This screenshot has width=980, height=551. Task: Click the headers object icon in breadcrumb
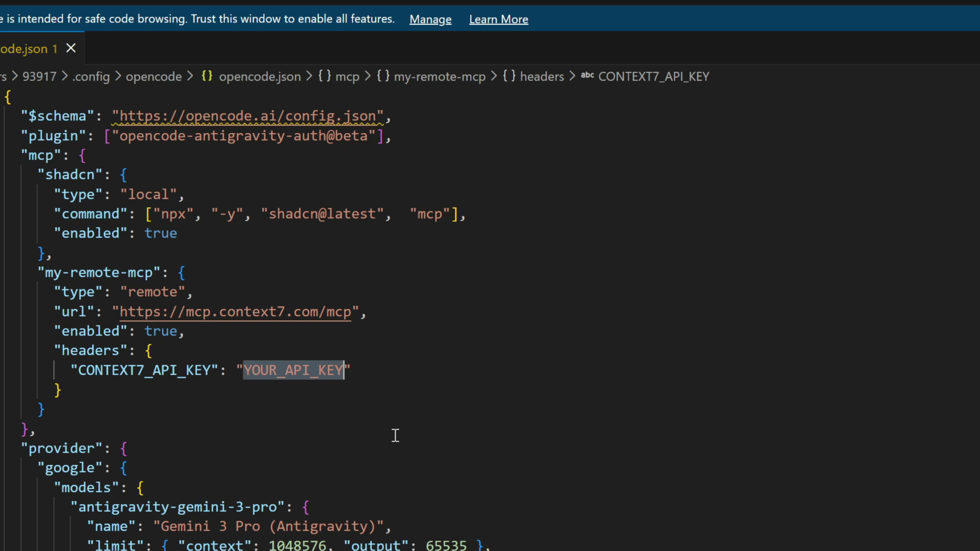(x=509, y=76)
